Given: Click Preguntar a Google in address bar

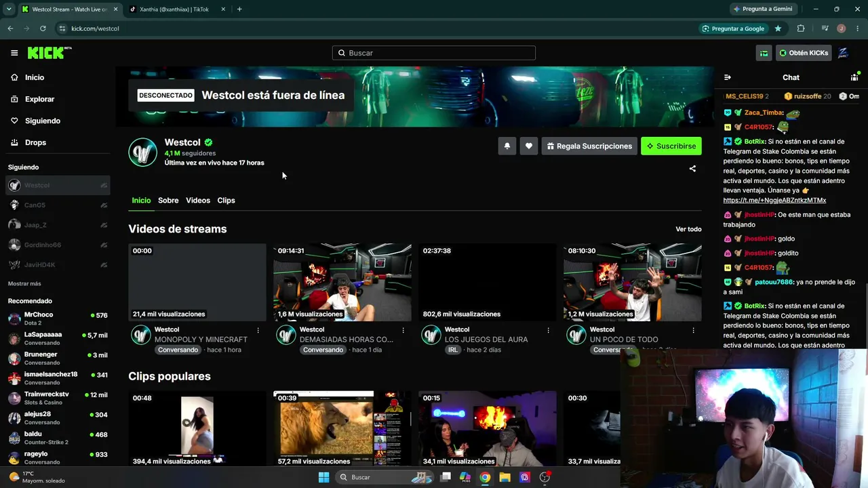Looking at the screenshot, I should tap(732, 28).
